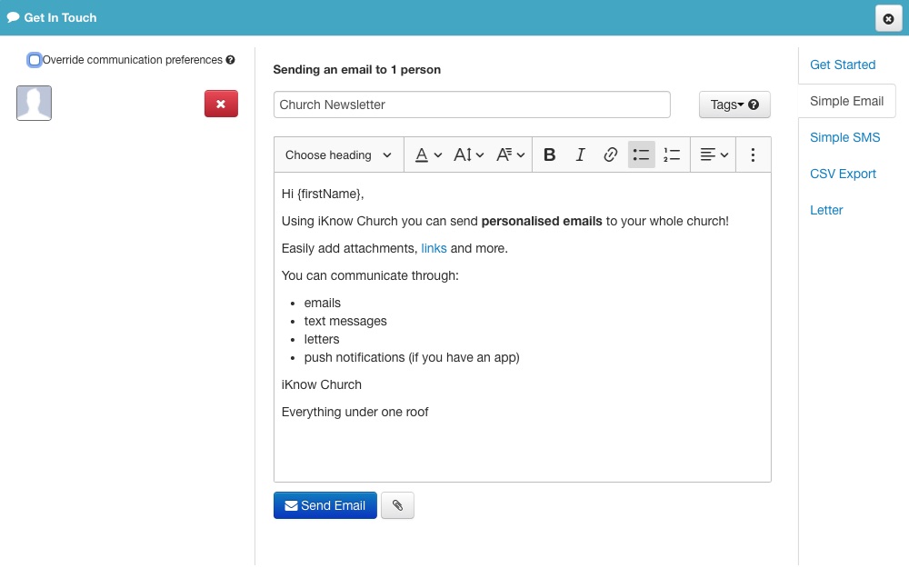Click the Church Newsletter subject field
This screenshot has height=588, width=909.
click(472, 105)
